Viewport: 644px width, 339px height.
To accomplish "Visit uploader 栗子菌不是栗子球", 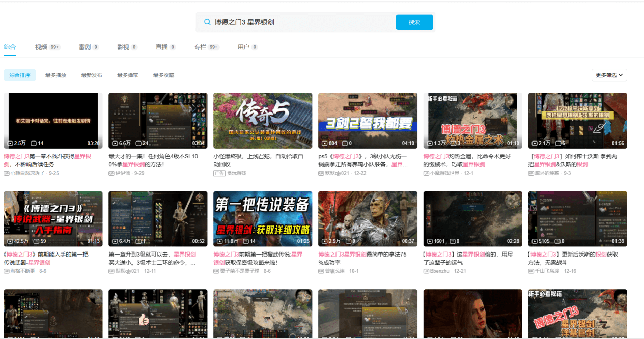I will point(239,271).
